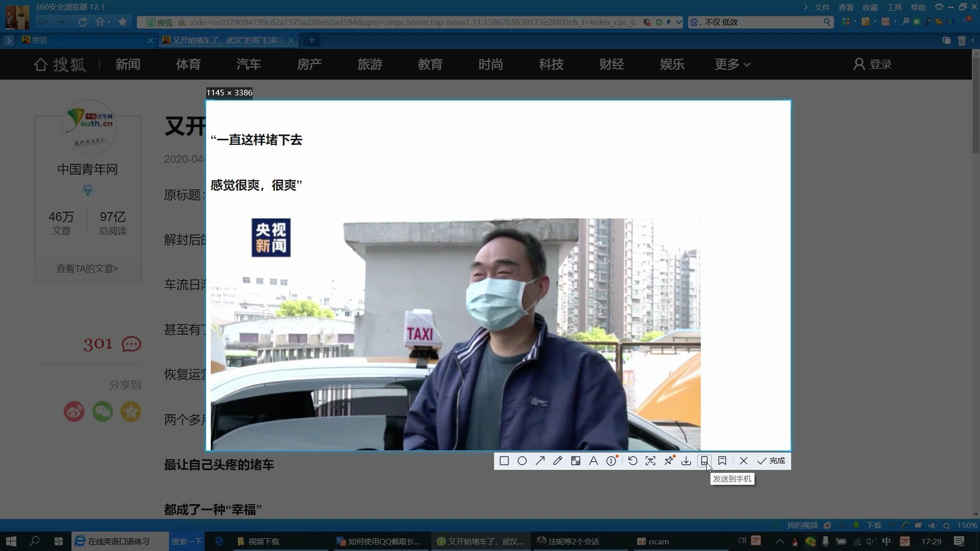The height and width of the screenshot is (551, 980).
Task: Undo the last screenshot annotation
Action: click(x=633, y=461)
